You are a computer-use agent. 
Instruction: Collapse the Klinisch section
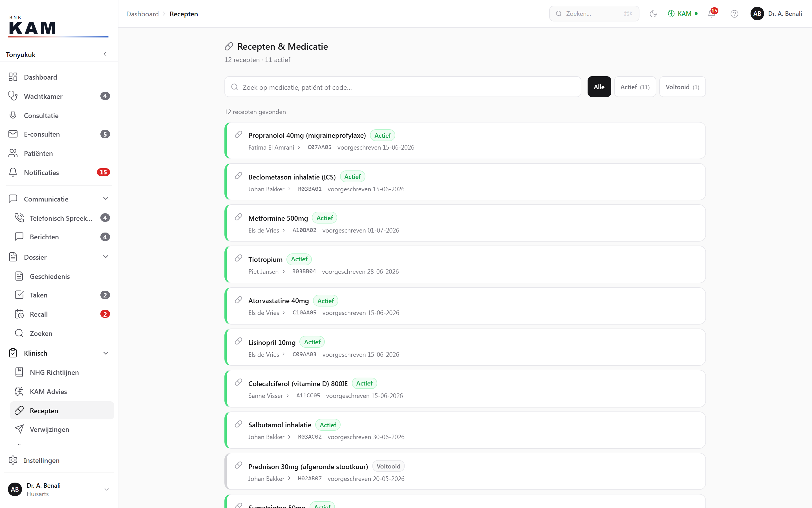pyautogui.click(x=59, y=353)
